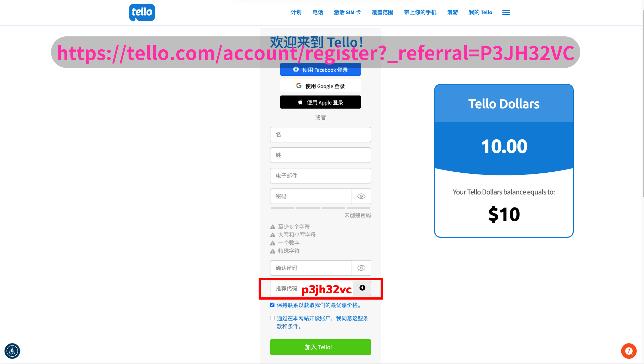Check the terms and conditions checkbox
The width and height of the screenshot is (644, 364).
pyautogui.click(x=272, y=318)
